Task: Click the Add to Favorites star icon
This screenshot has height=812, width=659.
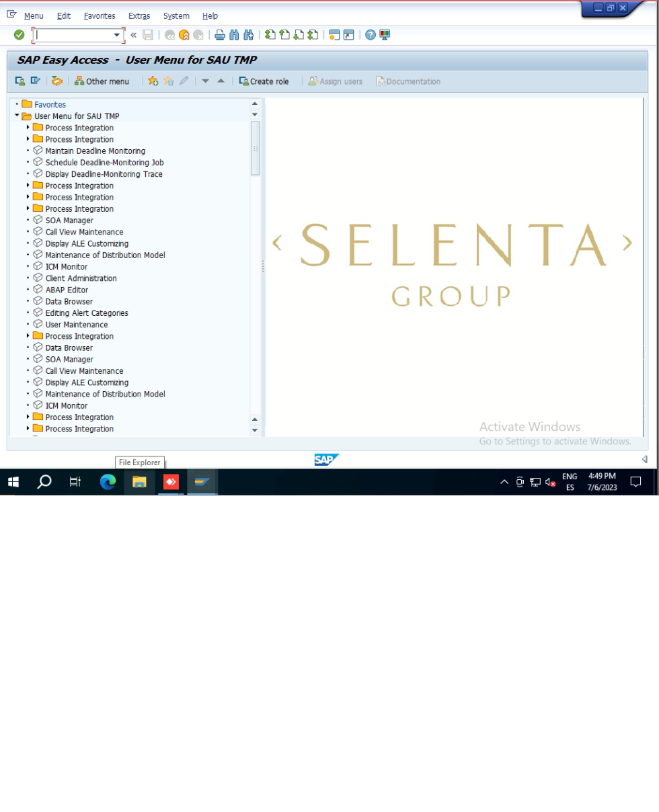Action: 153,81
